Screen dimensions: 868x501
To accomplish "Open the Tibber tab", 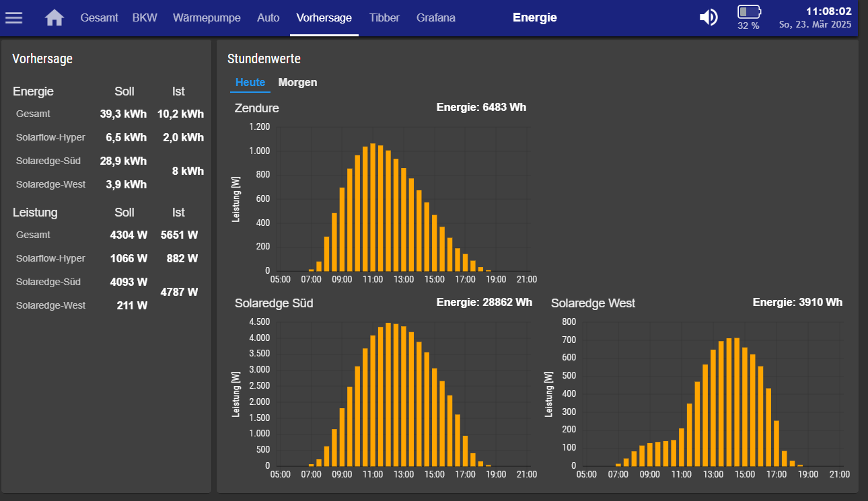I will (384, 18).
